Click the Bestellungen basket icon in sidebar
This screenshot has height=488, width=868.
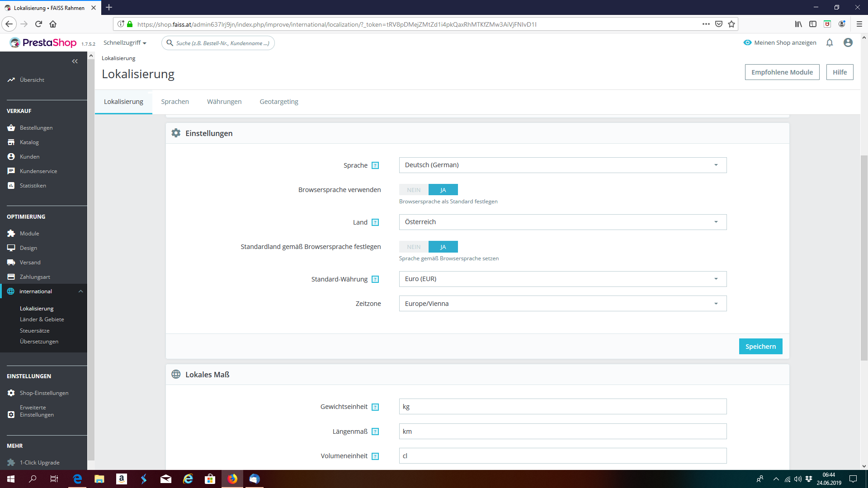[11, 128]
